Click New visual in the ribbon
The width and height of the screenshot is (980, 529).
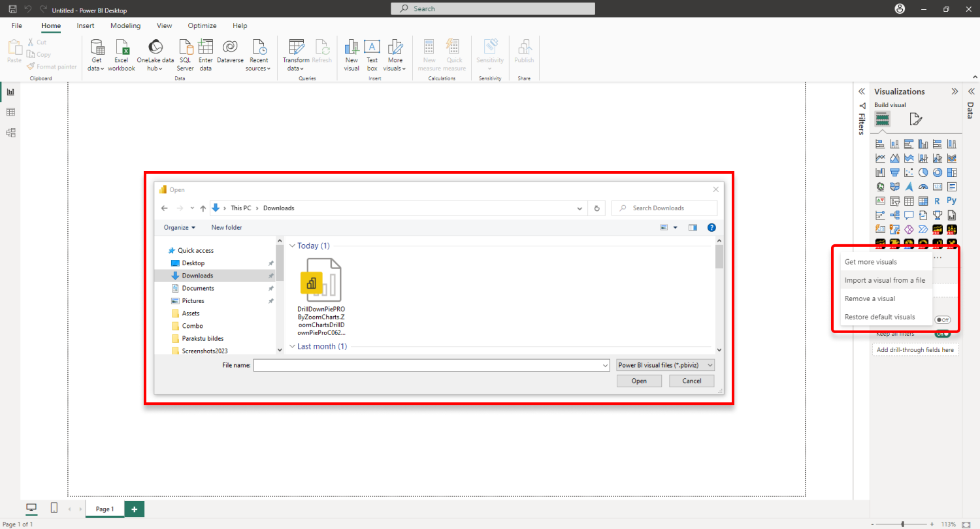[x=351, y=55]
